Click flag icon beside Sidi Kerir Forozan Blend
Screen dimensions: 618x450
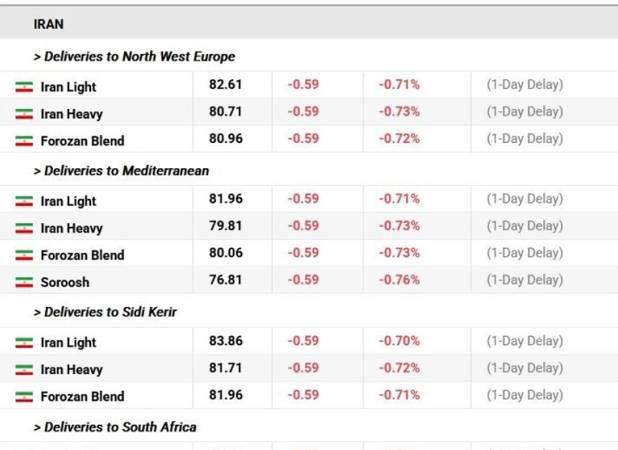(x=24, y=396)
